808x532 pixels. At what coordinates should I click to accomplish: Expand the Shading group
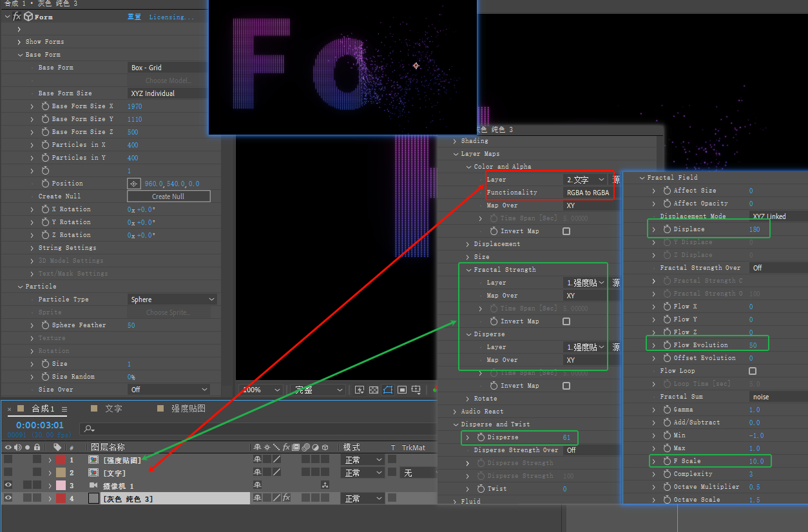pyautogui.click(x=456, y=141)
